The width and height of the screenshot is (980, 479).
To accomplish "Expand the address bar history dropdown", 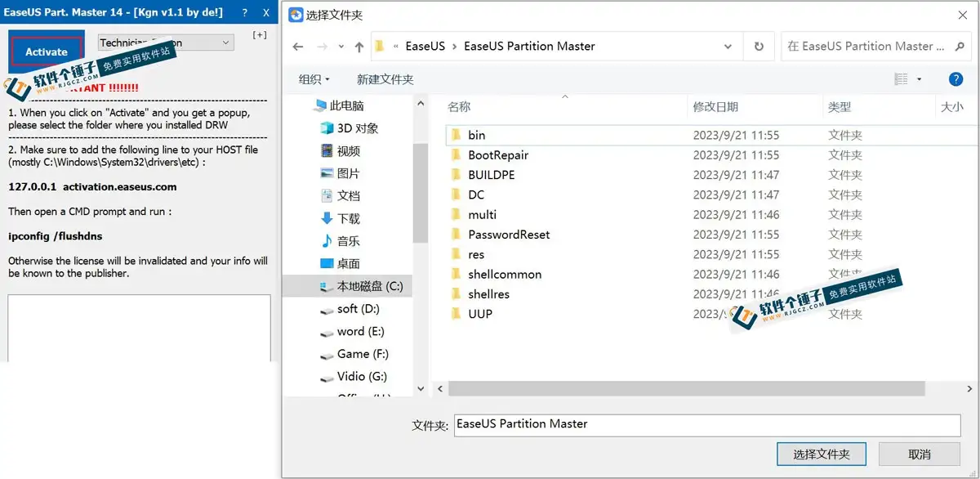I will coord(728,47).
